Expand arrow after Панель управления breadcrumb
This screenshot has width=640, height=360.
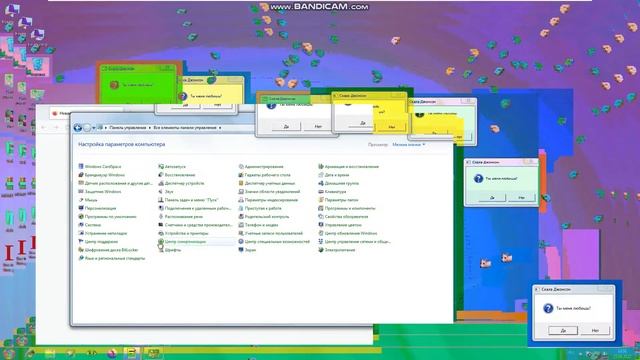[150, 128]
